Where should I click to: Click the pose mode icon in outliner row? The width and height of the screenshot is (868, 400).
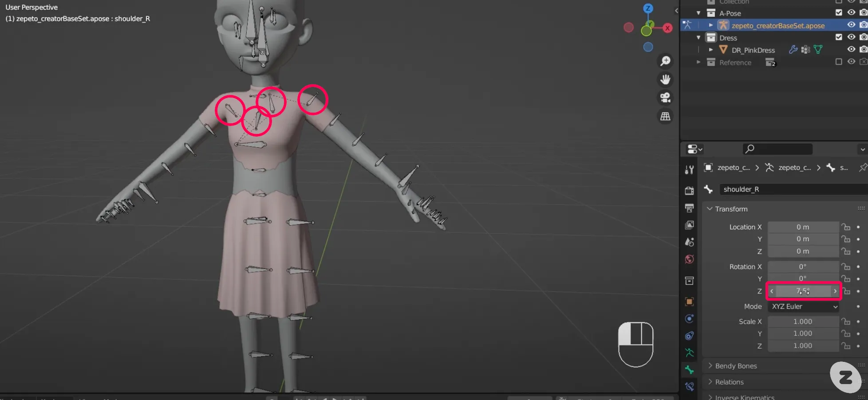coord(687,25)
